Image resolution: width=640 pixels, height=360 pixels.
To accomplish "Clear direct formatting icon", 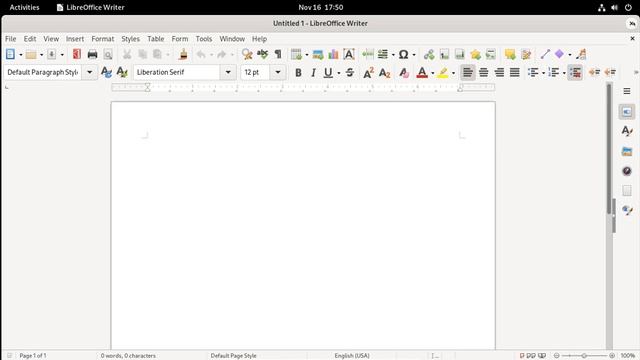I will point(404,73).
